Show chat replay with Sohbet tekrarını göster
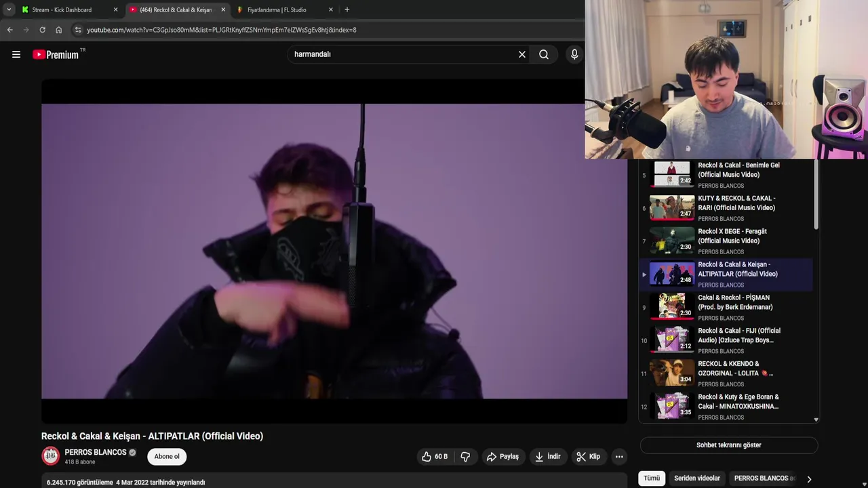868x488 pixels. [x=729, y=445]
